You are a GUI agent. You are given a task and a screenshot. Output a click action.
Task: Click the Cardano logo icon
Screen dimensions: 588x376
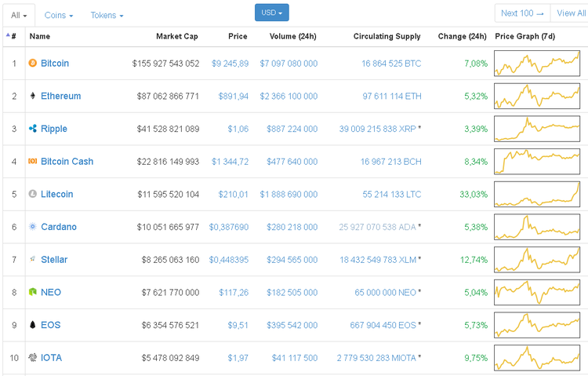point(33,227)
